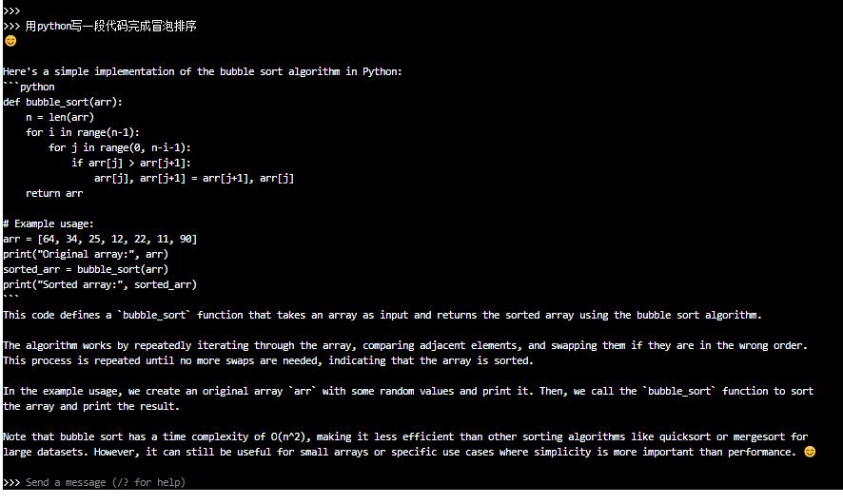Click the "for j in range(0, n-i-1):" line

click(x=120, y=147)
